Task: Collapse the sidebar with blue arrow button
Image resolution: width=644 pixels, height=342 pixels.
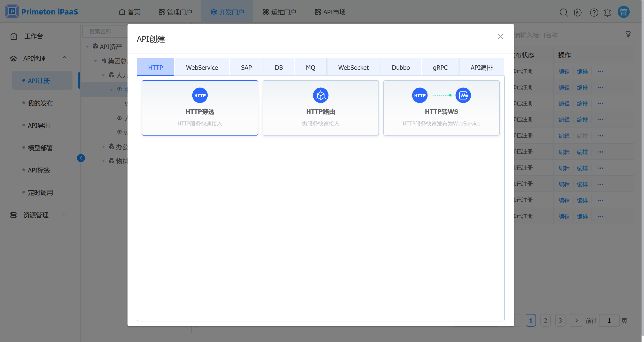Action: [x=81, y=158]
